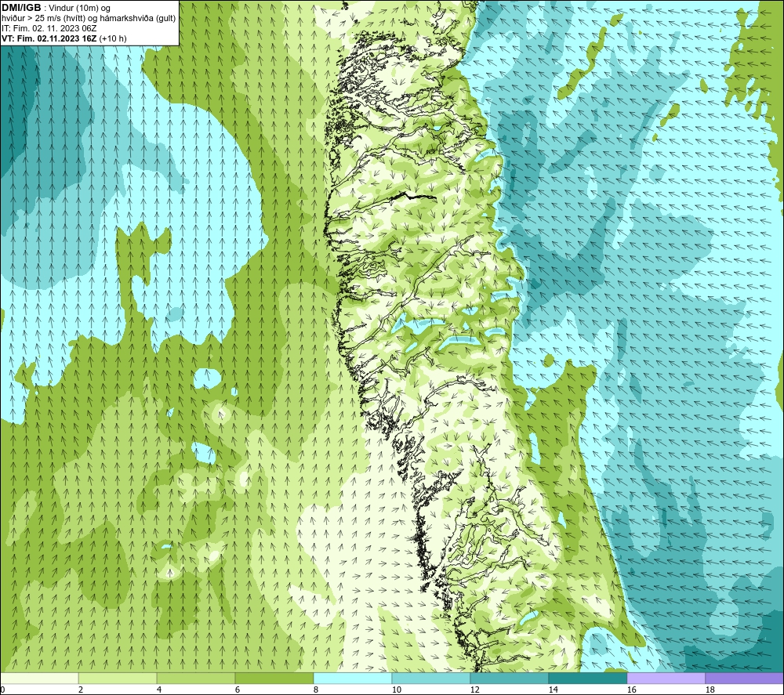Click the 'DMI/IGB' title text
Viewport: 784px width, 695px height.
click(21, 8)
